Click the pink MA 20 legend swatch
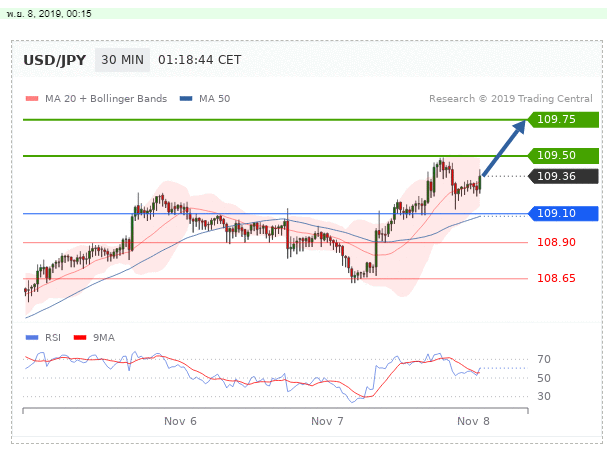The image size is (607, 450). 32,99
